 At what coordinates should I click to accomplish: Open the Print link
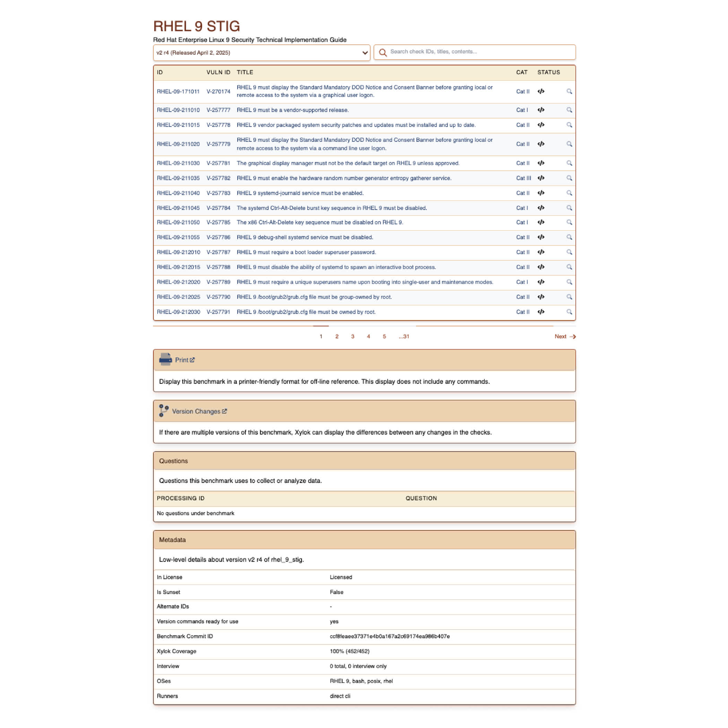pyautogui.click(x=185, y=360)
